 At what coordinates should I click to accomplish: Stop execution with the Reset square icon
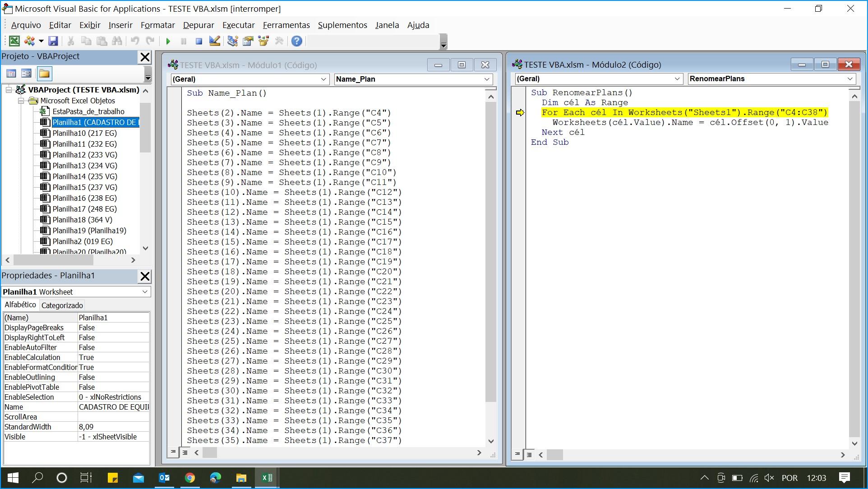(x=199, y=41)
